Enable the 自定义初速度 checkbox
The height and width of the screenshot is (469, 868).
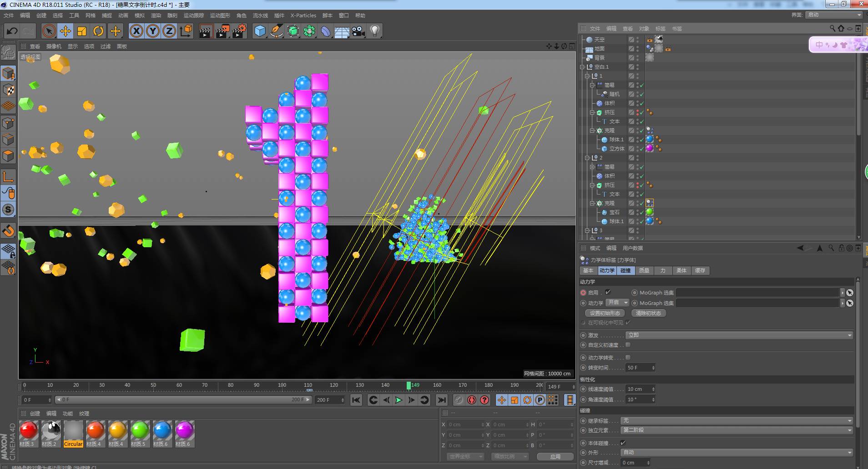pos(628,345)
